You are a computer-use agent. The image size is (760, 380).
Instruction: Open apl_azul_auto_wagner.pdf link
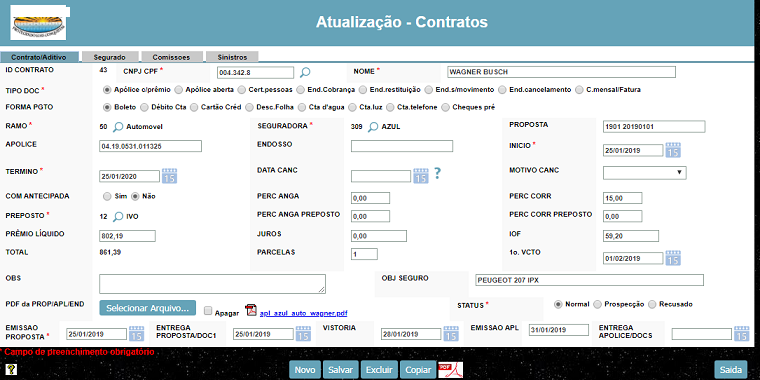(303, 313)
